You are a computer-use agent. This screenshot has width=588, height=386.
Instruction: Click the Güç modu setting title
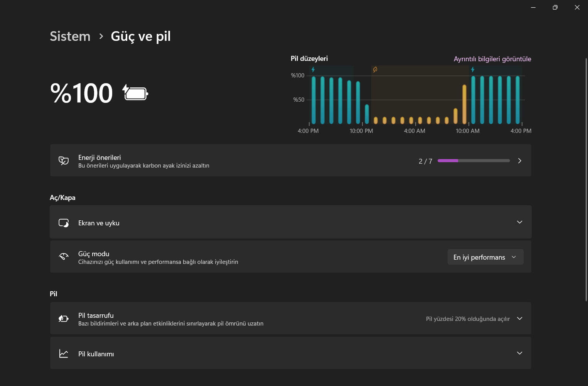94,254
